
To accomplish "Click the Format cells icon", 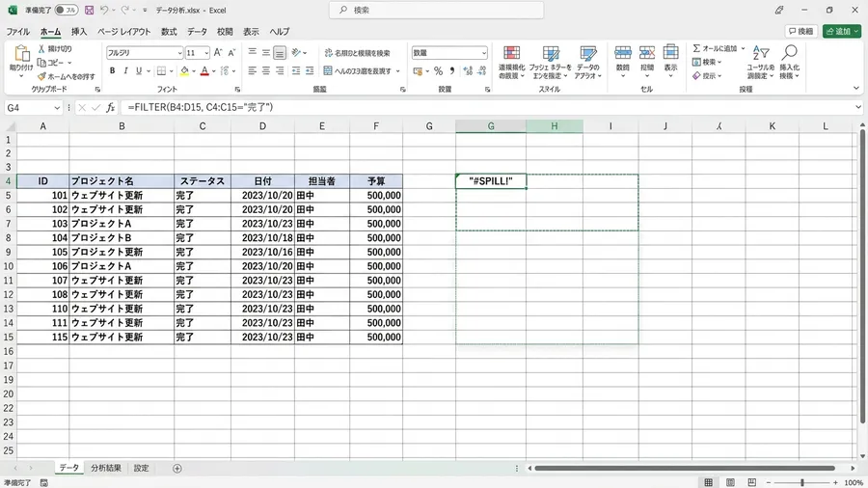I will (670, 53).
